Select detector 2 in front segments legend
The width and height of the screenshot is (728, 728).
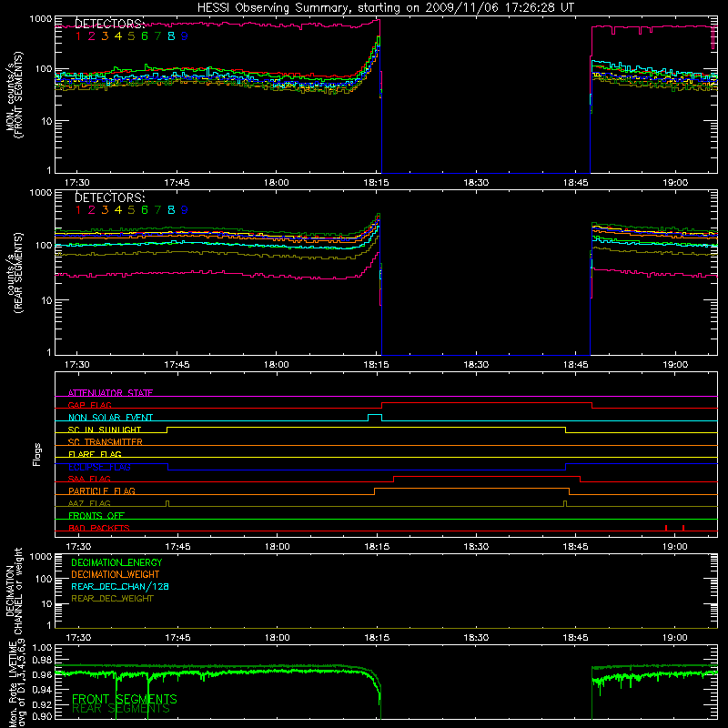(92, 36)
